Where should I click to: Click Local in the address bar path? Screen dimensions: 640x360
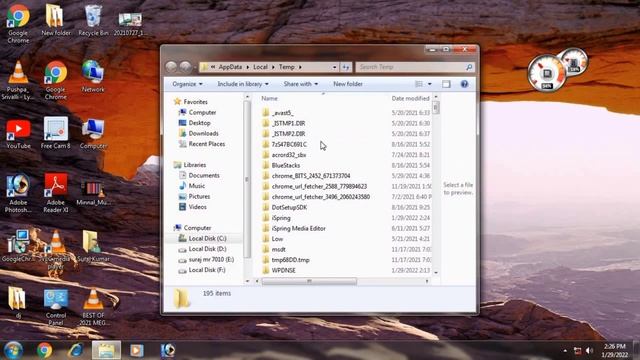pos(260,67)
